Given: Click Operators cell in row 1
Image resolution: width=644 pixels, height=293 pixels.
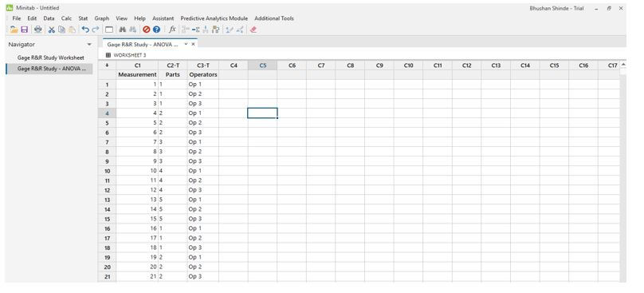Looking at the screenshot, I should pyautogui.click(x=203, y=85).
